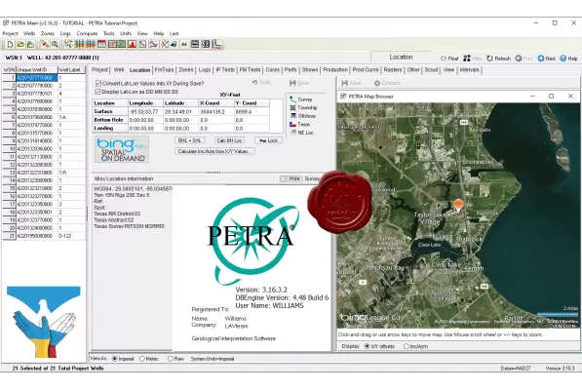Click the NE Loc icon
The width and height of the screenshot is (582, 392).
pyautogui.click(x=293, y=133)
